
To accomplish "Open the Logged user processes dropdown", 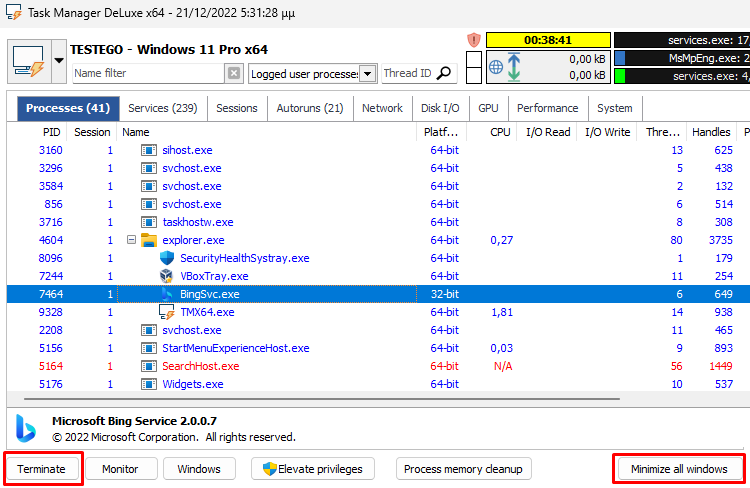I will (x=367, y=74).
